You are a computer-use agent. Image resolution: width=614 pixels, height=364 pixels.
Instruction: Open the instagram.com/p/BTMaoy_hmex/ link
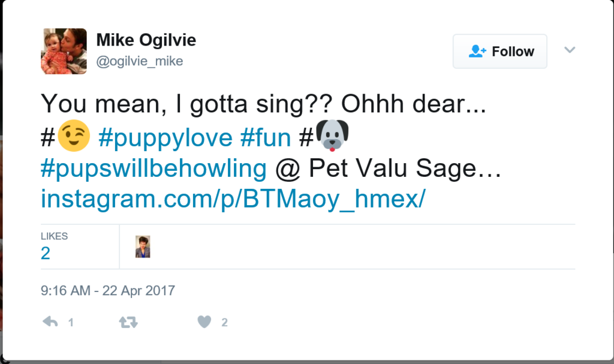[233, 199]
